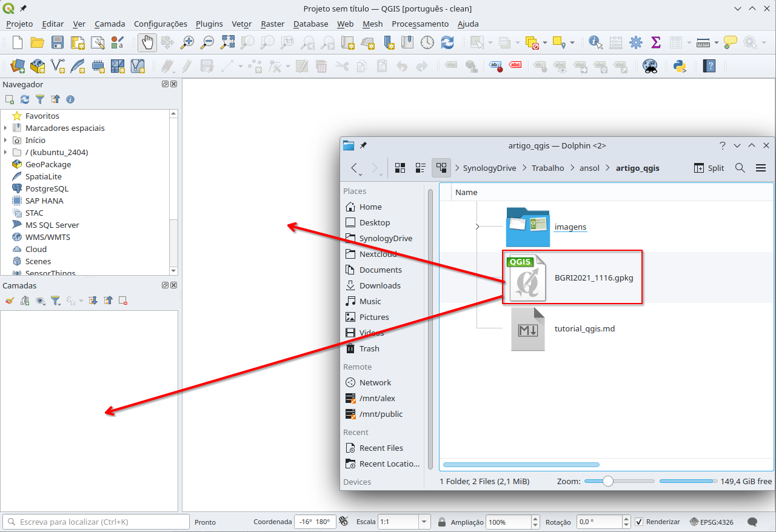Go to Trabalho in Dolphin breadcrumb
The width and height of the screenshot is (776, 532).
point(548,168)
